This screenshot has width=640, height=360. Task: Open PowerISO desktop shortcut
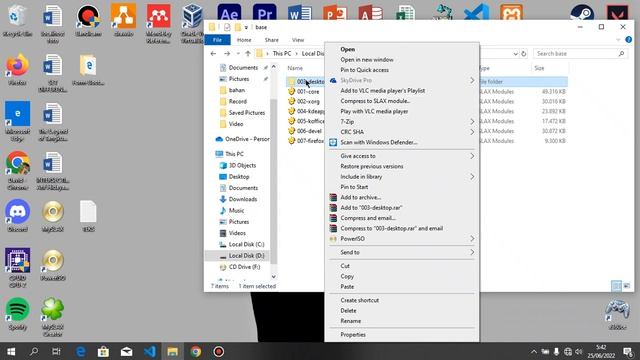pyautogui.click(x=53, y=260)
